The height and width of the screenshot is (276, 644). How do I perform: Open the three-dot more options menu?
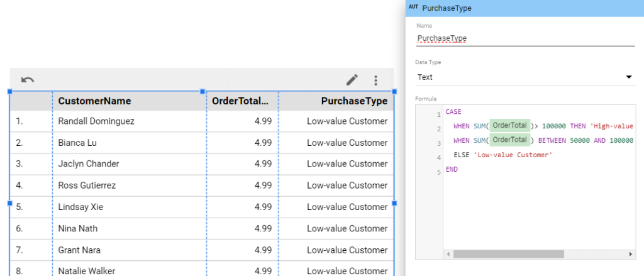click(x=375, y=80)
